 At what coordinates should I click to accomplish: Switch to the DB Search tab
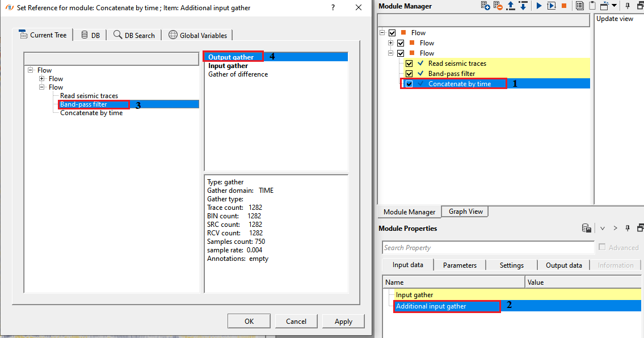pos(134,35)
